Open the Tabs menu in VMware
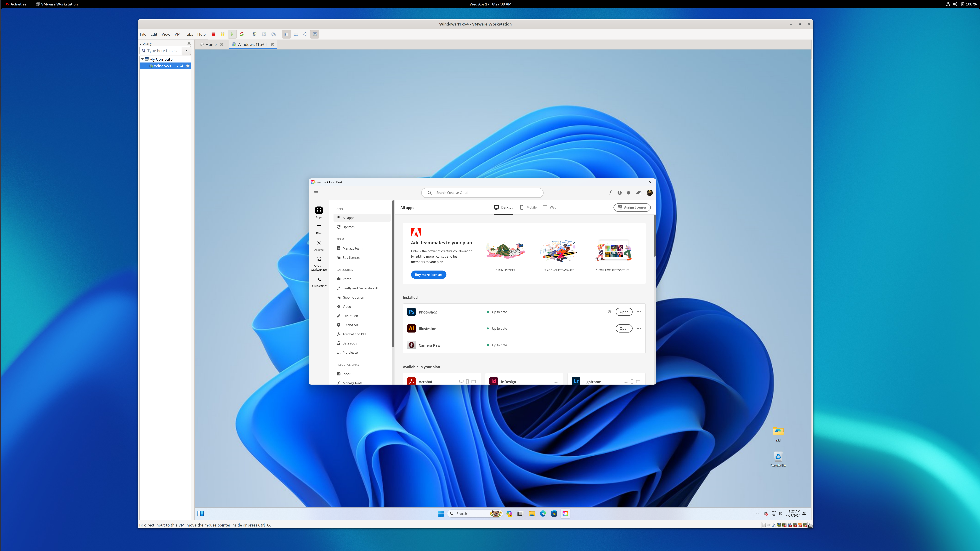980x551 pixels. click(x=189, y=34)
